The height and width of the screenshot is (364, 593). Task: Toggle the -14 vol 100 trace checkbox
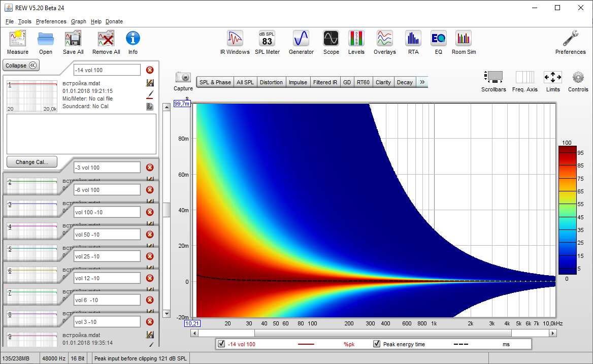(222, 344)
